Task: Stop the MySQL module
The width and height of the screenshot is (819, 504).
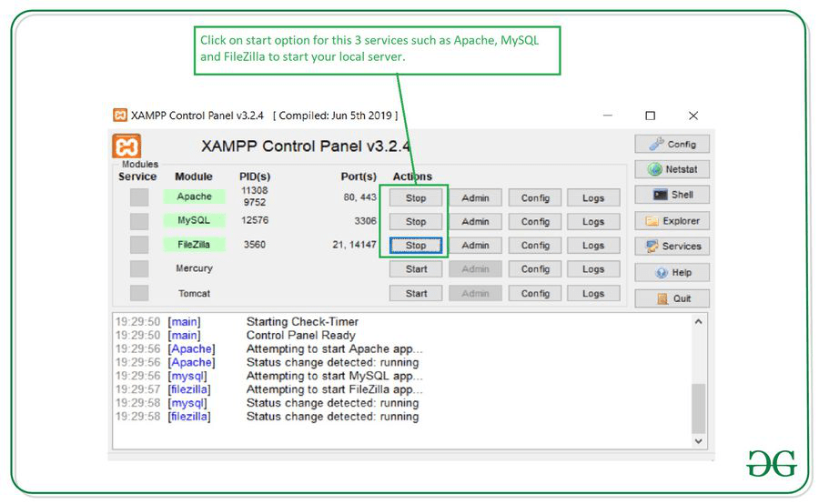Action: coord(416,221)
